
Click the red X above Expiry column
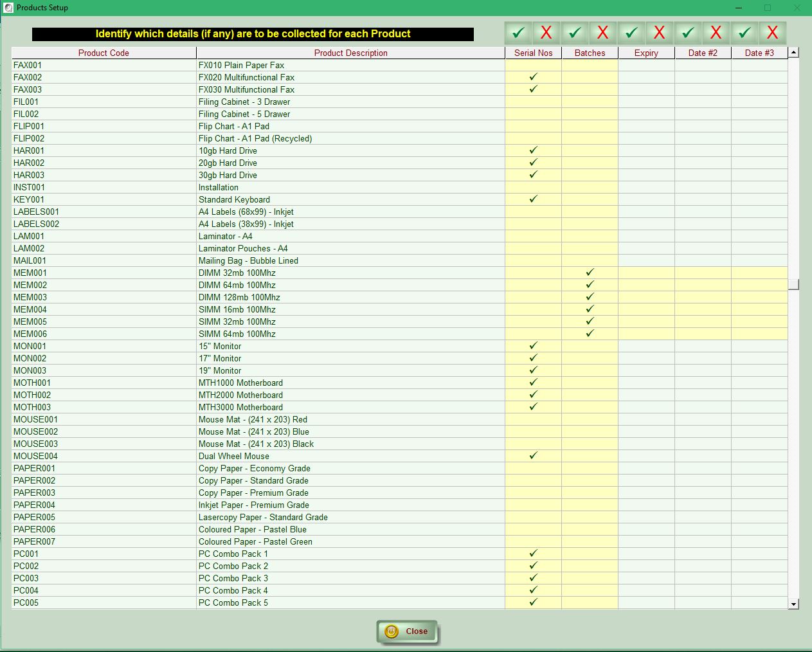coord(660,33)
